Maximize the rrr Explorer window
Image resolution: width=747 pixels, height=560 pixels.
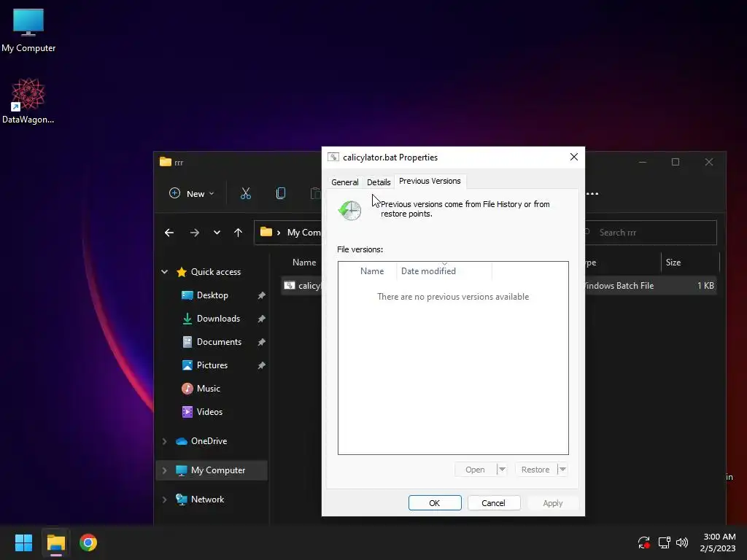[x=676, y=162]
